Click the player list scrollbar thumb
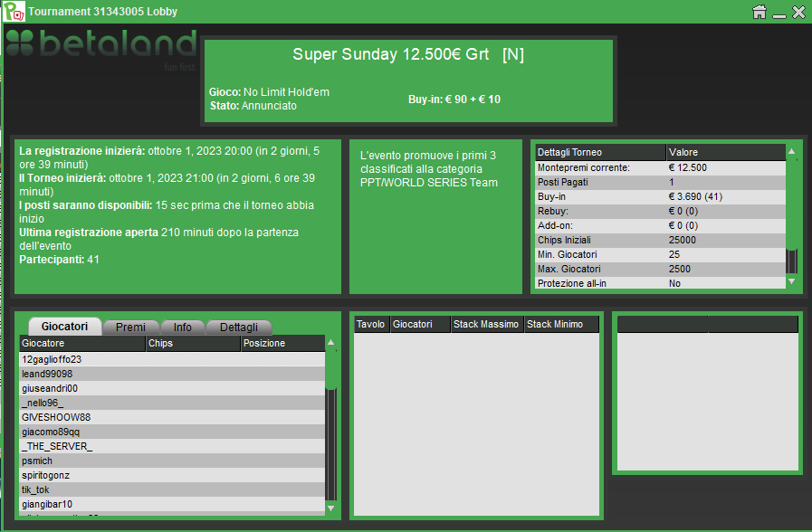The width and height of the screenshot is (812, 532). click(x=331, y=369)
